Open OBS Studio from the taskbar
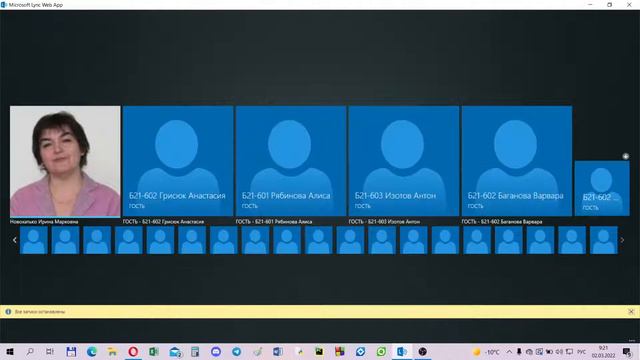Image resolution: width=640 pixels, height=360 pixels. [422, 351]
